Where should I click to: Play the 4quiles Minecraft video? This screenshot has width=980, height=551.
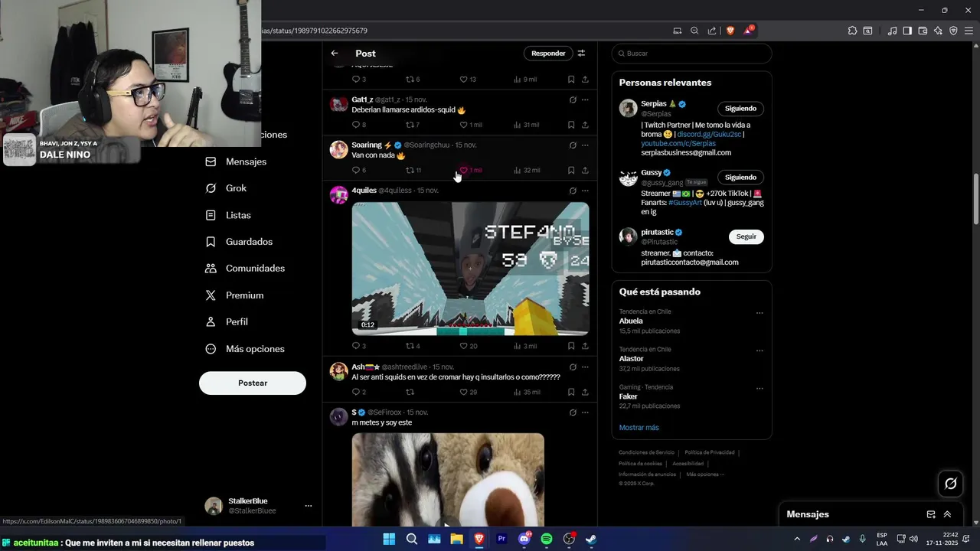(470, 269)
